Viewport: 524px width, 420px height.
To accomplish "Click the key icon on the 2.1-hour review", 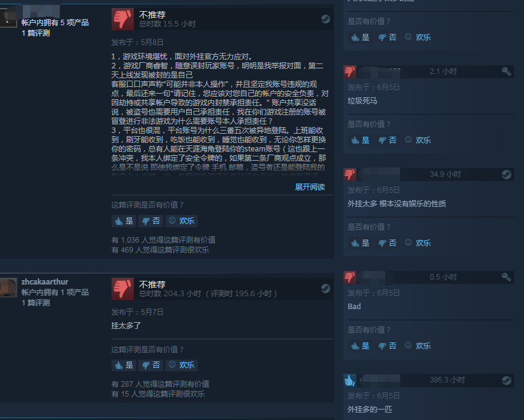I will 506,71.
